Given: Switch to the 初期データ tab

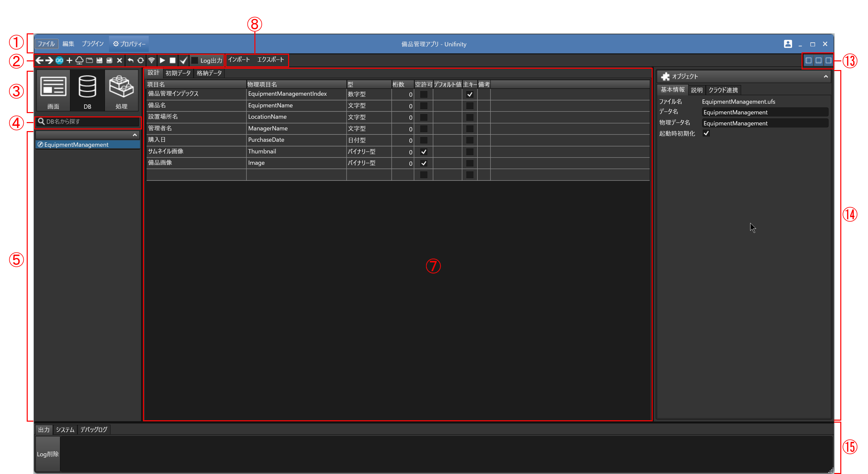Looking at the screenshot, I should tap(178, 73).
